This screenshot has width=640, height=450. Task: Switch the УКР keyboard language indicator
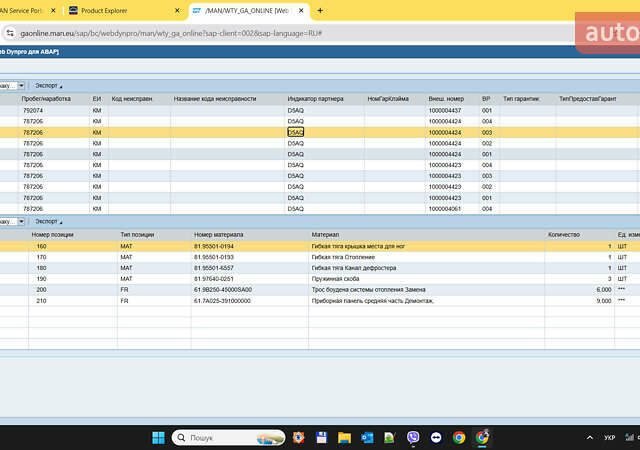pos(611,437)
